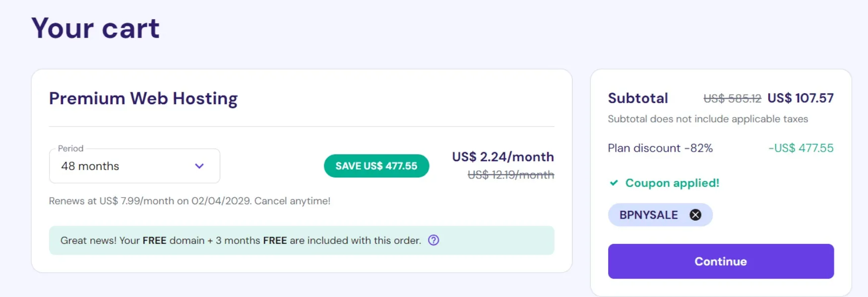
Task: Click the green checkmark beside Coupon applied
Action: (x=615, y=183)
